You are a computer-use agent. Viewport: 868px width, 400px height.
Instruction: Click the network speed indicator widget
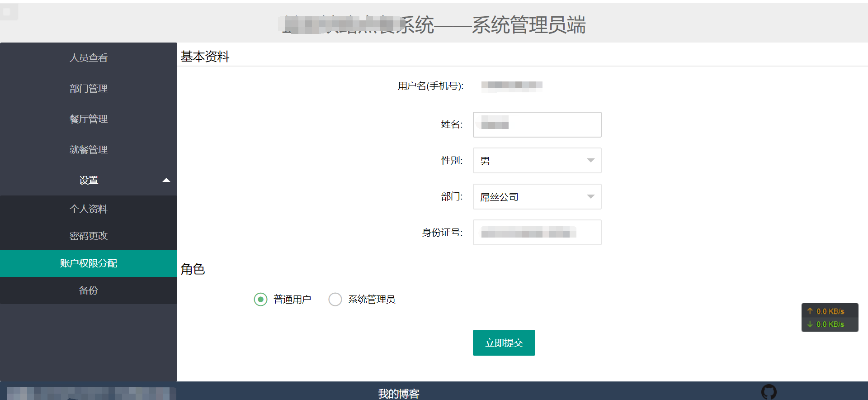[830, 318]
